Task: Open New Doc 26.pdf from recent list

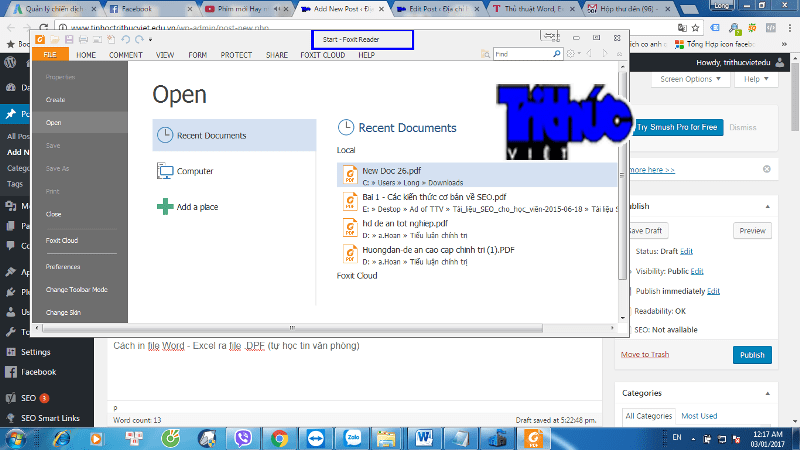Action: pyautogui.click(x=477, y=176)
